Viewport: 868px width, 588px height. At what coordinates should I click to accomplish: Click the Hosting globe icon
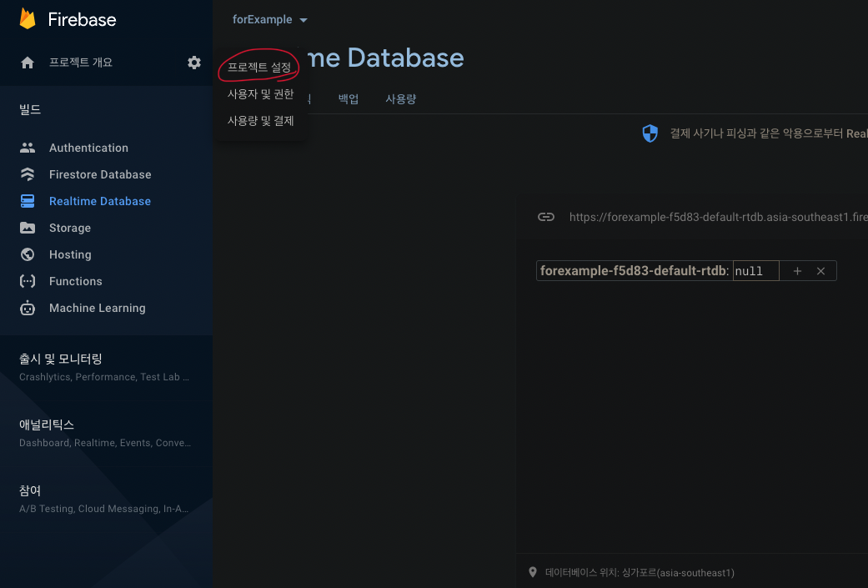click(28, 254)
